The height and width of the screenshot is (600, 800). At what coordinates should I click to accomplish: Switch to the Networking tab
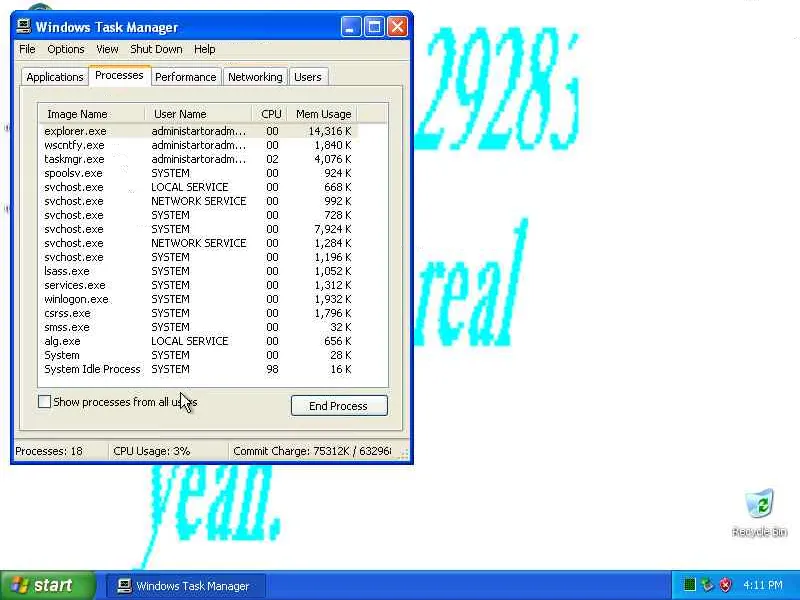pyautogui.click(x=255, y=77)
